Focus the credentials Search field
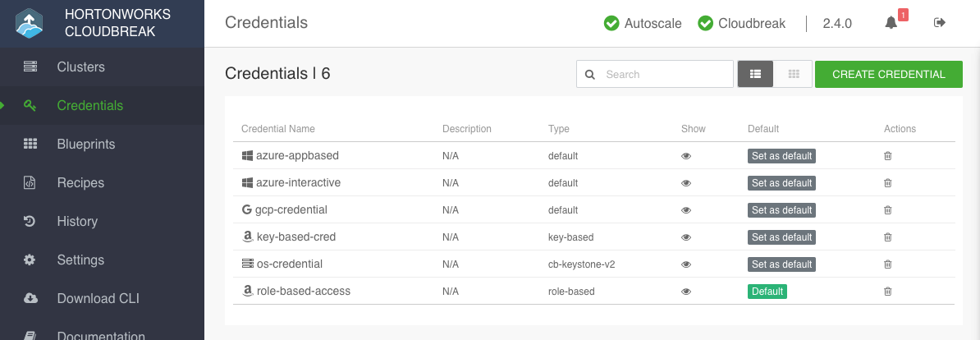 [x=654, y=74]
